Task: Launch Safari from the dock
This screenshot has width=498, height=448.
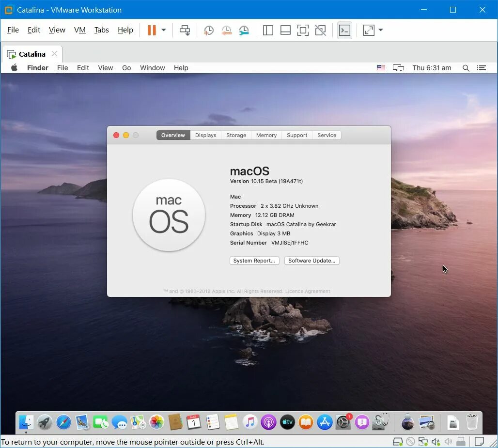Action: pos(63,422)
